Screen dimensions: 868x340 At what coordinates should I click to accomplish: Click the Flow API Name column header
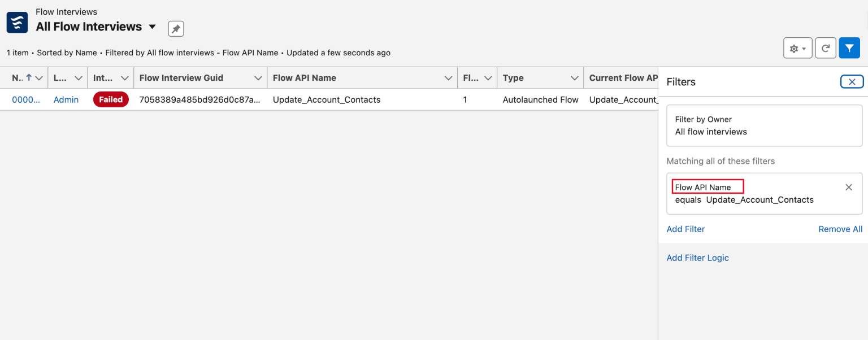[x=305, y=78]
